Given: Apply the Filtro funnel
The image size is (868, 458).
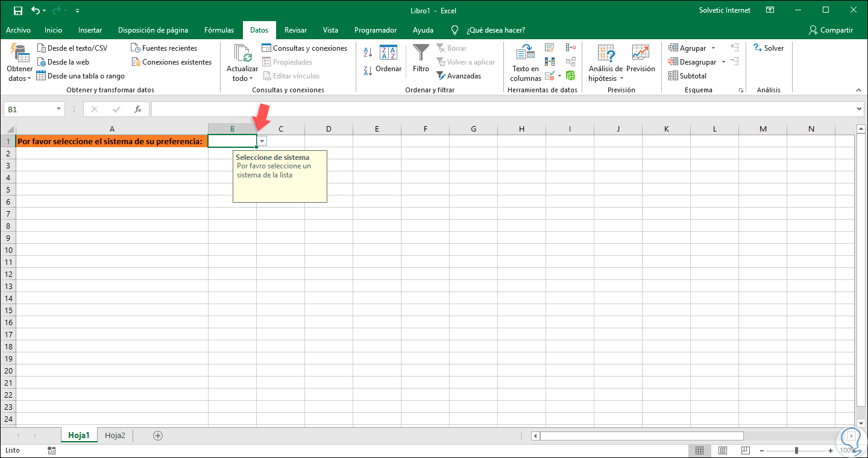Looking at the screenshot, I should [x=421, y=59].
